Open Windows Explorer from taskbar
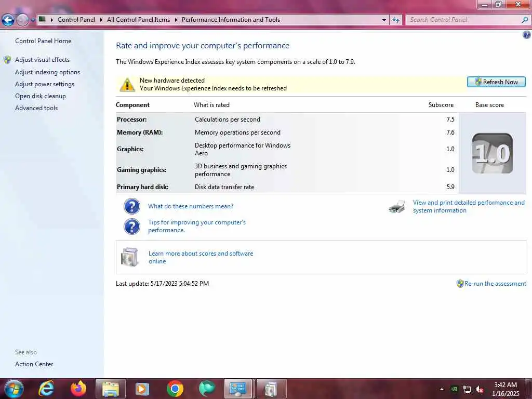The image size is (532, 399). [x=111, y=389]
